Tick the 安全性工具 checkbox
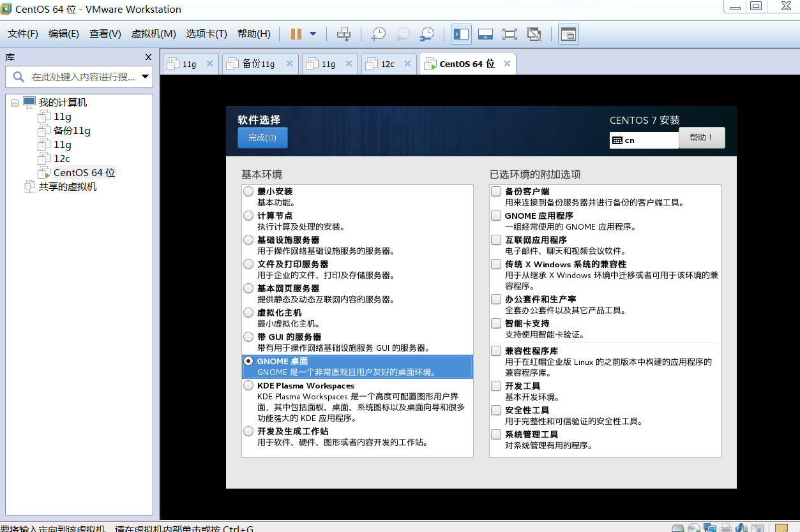This screenshot has height=532, width=800. 496,410
